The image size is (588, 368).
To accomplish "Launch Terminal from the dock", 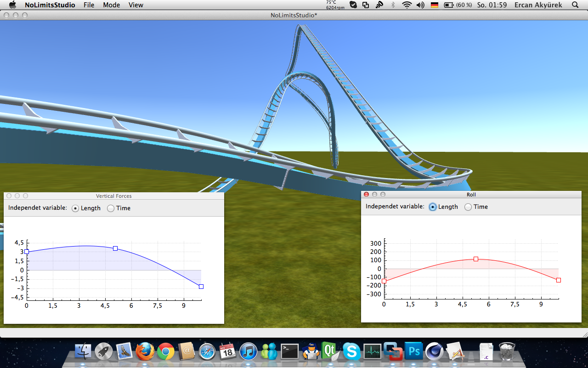I will click(x=290, y=352).
